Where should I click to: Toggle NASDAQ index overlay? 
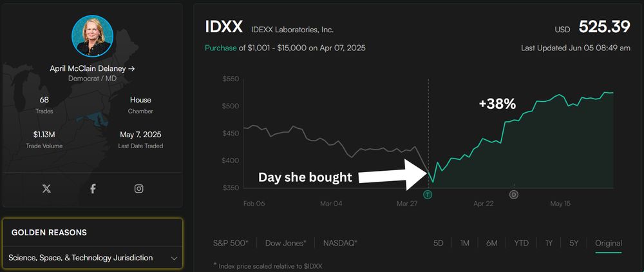point(340,243)
